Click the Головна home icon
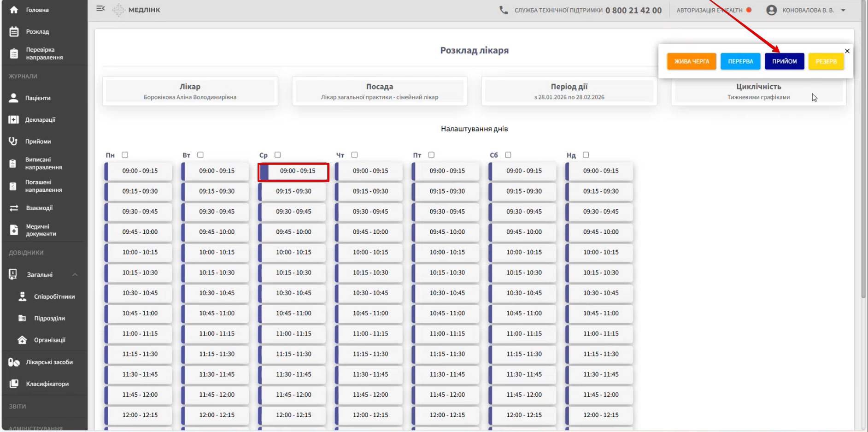The height and width of the screenshot is (432, 868). [14, 10]
